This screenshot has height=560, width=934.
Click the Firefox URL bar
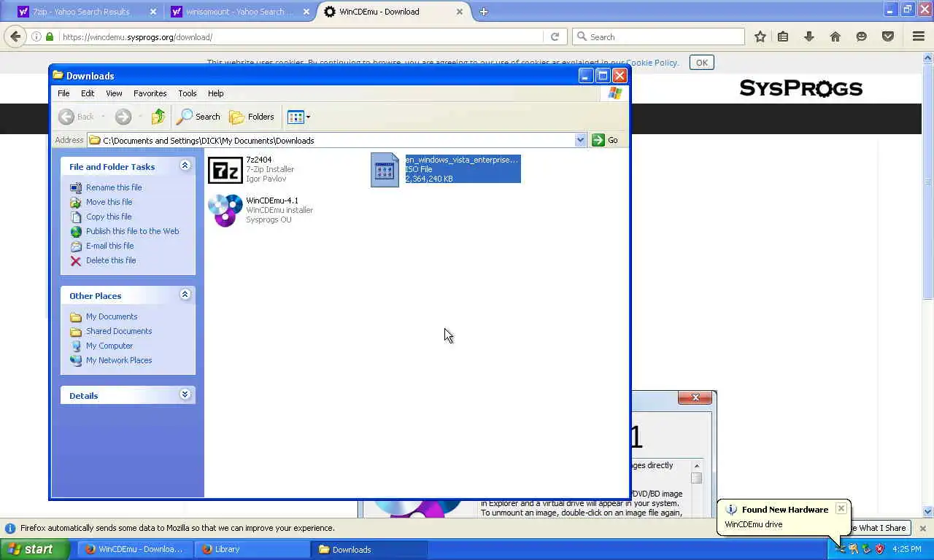coord(301,36)
